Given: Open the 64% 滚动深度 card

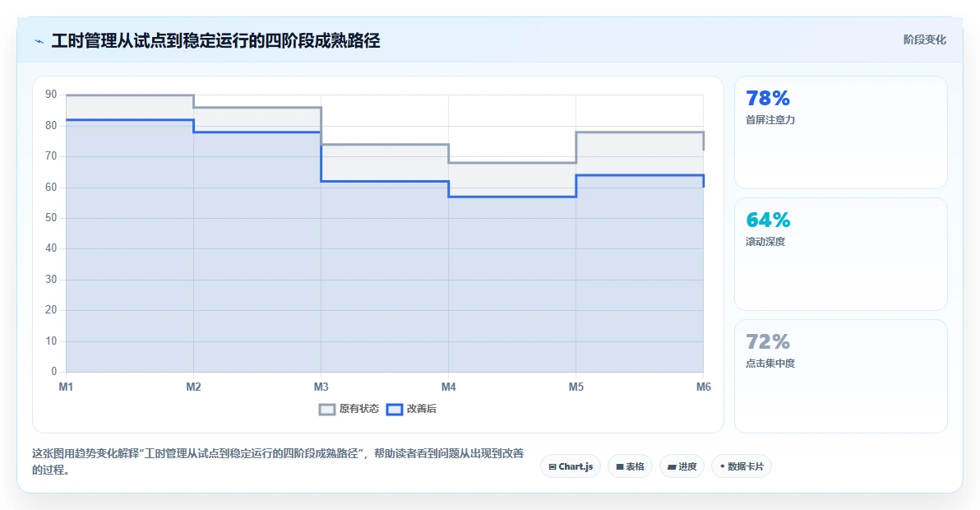Looking at the screenshot, I should (x=840, y=254).
